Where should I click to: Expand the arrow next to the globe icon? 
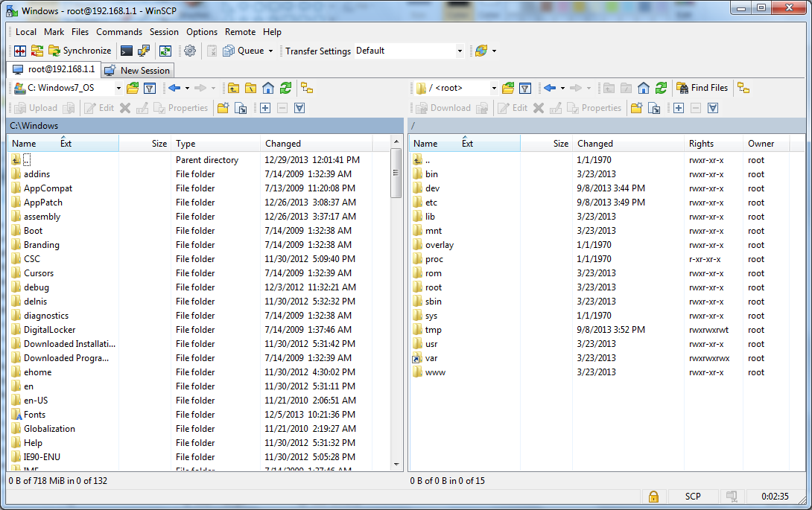pyautogui.click(x=494, y=51)
